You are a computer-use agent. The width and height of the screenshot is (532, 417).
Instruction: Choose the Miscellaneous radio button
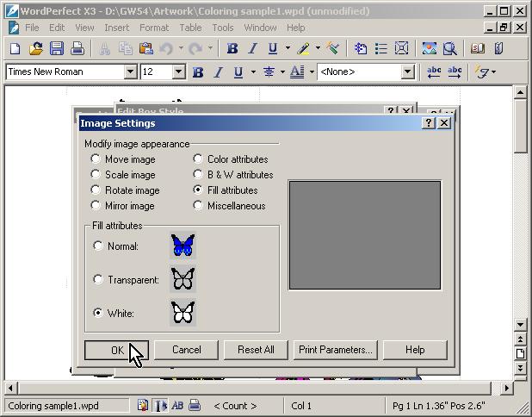click(x=198, y=205)
